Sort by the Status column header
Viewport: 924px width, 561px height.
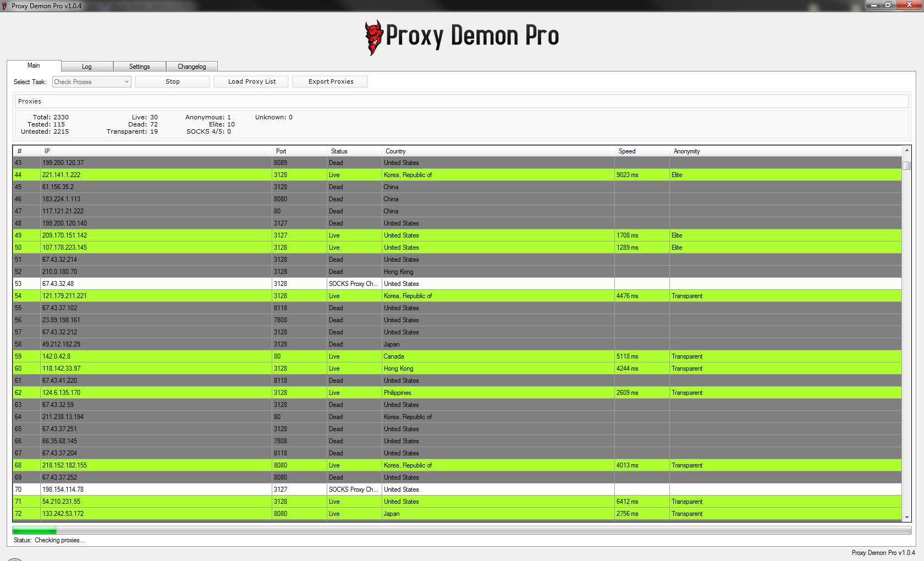355,151
